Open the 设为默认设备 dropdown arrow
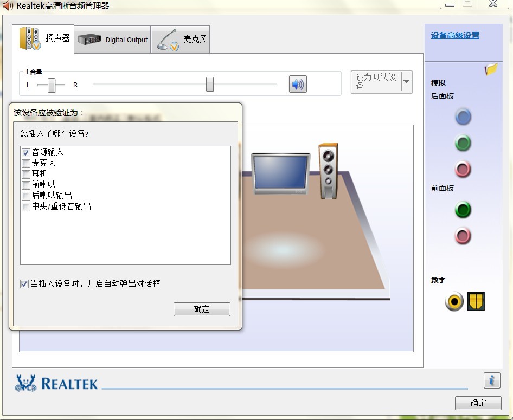Screen dimensions: 513x420 click(x=406, y=82)
